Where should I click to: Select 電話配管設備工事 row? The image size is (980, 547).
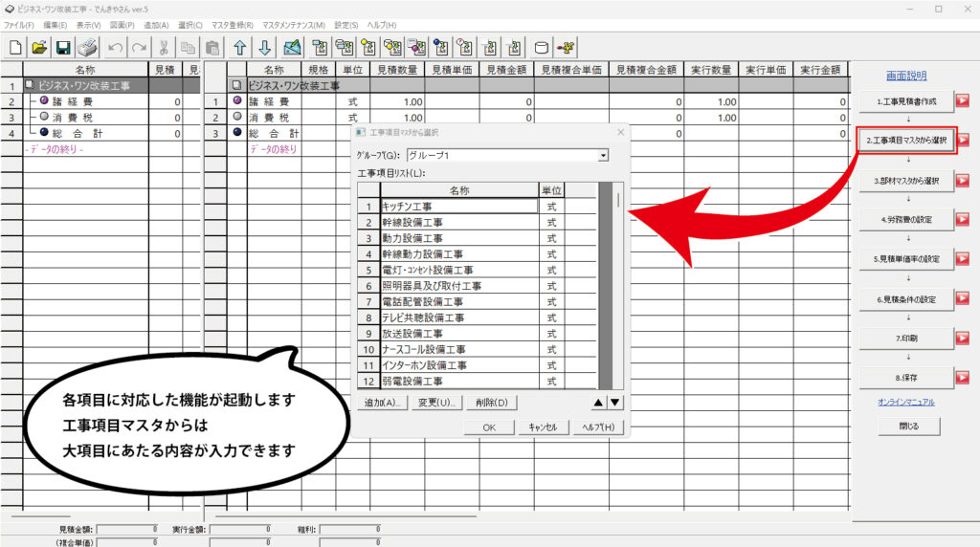click(459, 301)
